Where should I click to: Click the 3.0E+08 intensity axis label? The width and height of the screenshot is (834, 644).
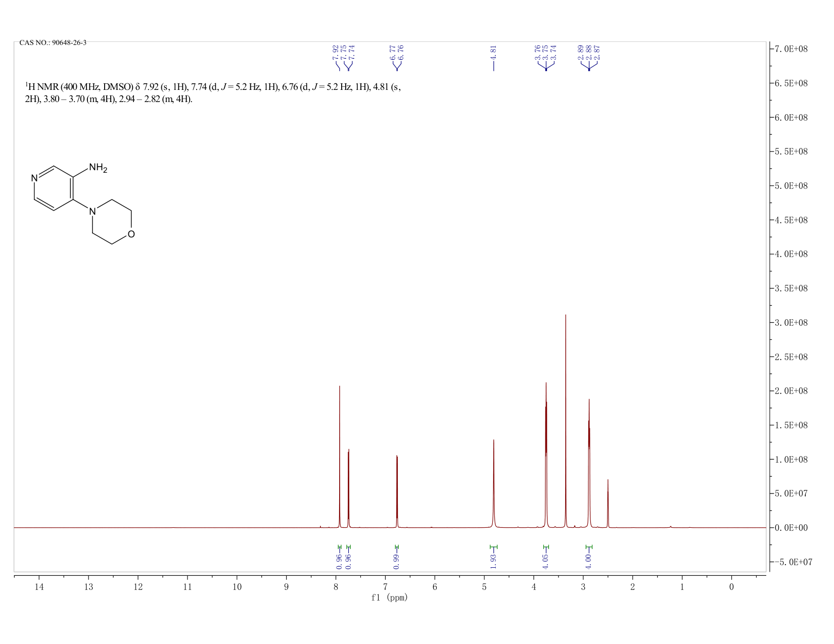pos(791,323)
